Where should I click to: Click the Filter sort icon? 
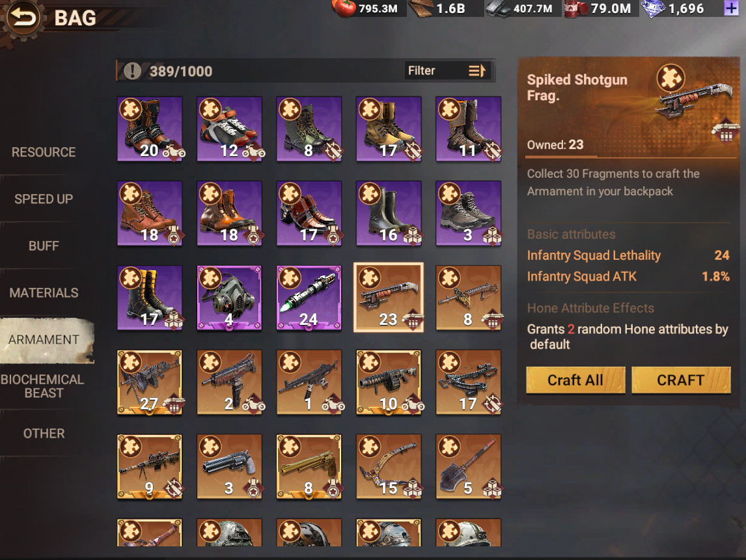477,71
